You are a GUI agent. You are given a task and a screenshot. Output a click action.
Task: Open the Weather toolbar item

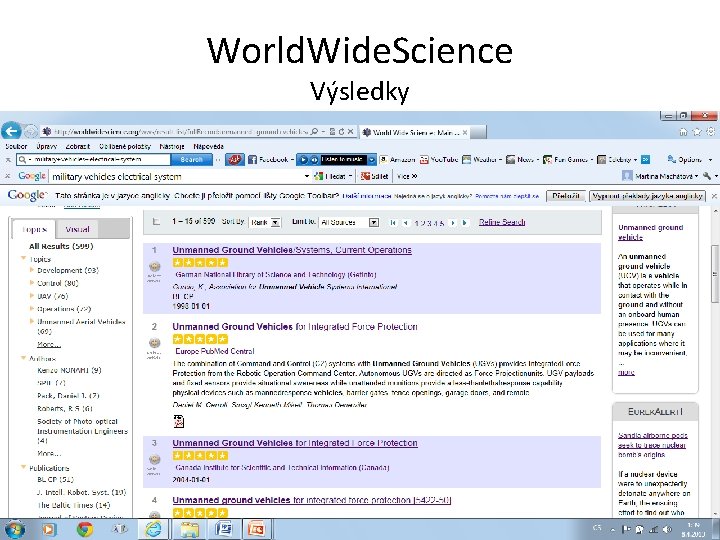click(482, 159)
